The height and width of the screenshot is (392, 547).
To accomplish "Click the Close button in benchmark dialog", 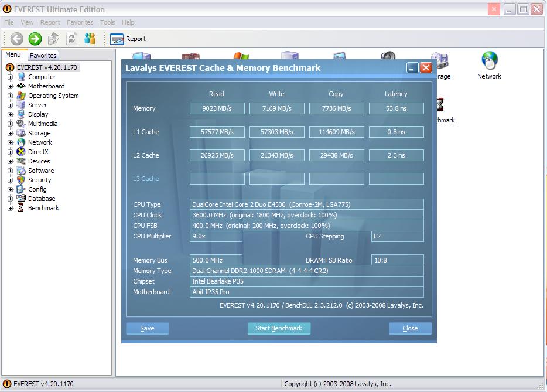I will (410, 329).
